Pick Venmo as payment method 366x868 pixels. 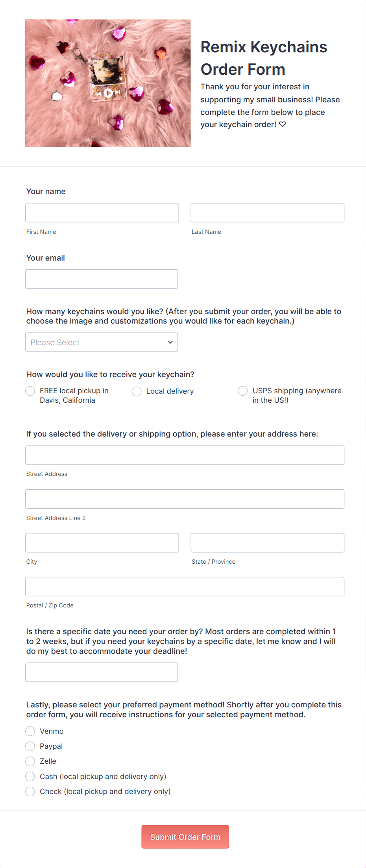point(30,731)
